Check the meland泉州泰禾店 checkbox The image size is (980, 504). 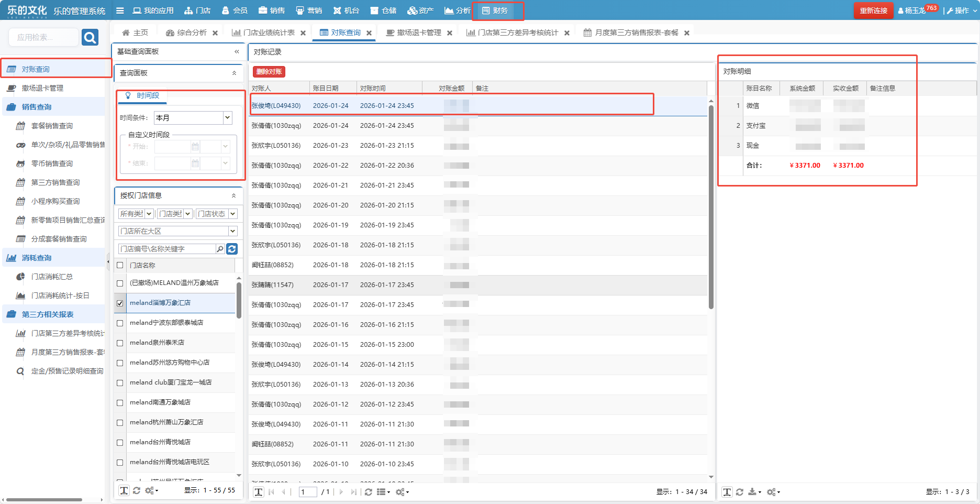point(120,343)
